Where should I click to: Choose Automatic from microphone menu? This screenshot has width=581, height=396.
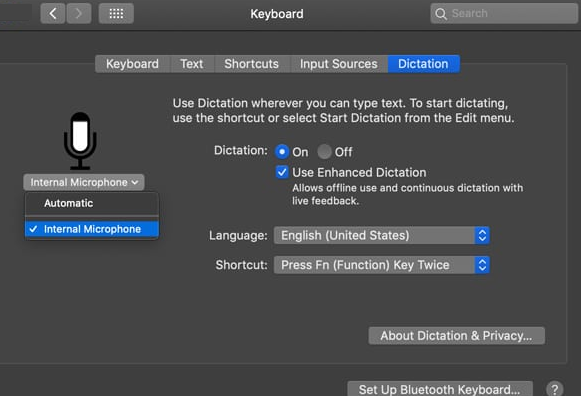point(92,203)
